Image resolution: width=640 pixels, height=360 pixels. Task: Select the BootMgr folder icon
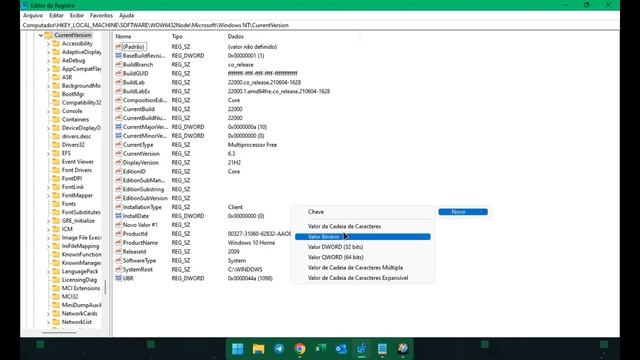[56, 94]
